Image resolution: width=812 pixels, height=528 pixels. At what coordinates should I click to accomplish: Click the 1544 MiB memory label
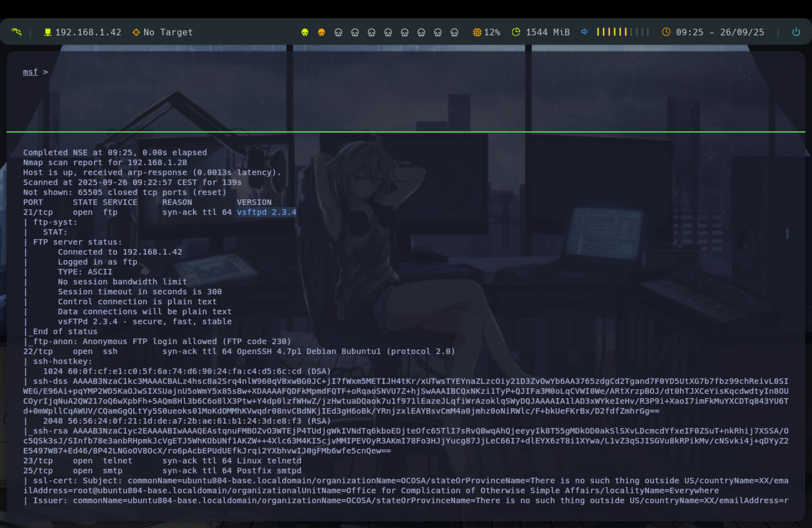(x=548, y=32)
